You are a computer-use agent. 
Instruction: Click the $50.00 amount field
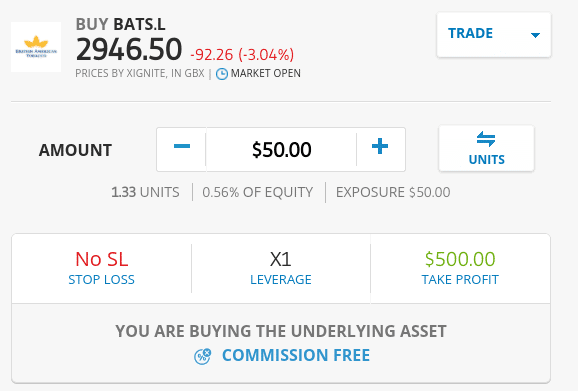pos(281,149)
